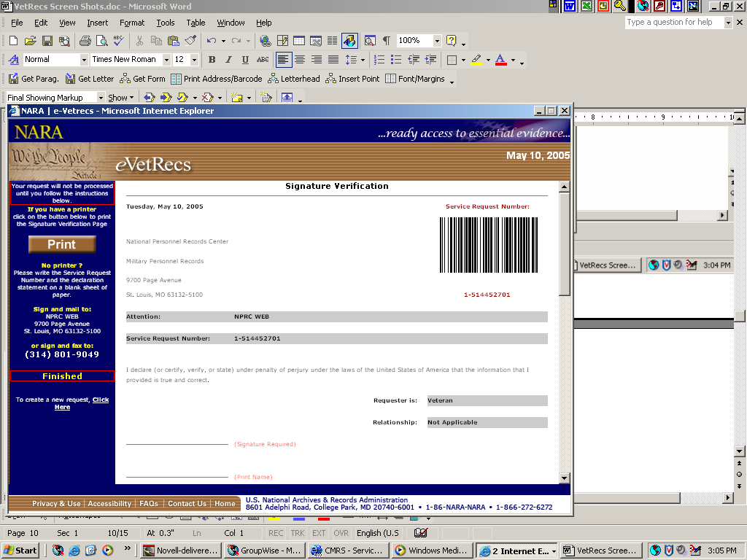Click the numbered list icon
This screenshot has width=747, height=560.
[x=379, y=60]
